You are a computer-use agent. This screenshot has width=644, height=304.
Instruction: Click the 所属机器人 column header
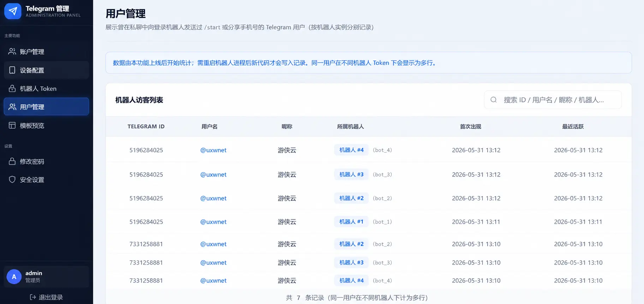point(350,126)
